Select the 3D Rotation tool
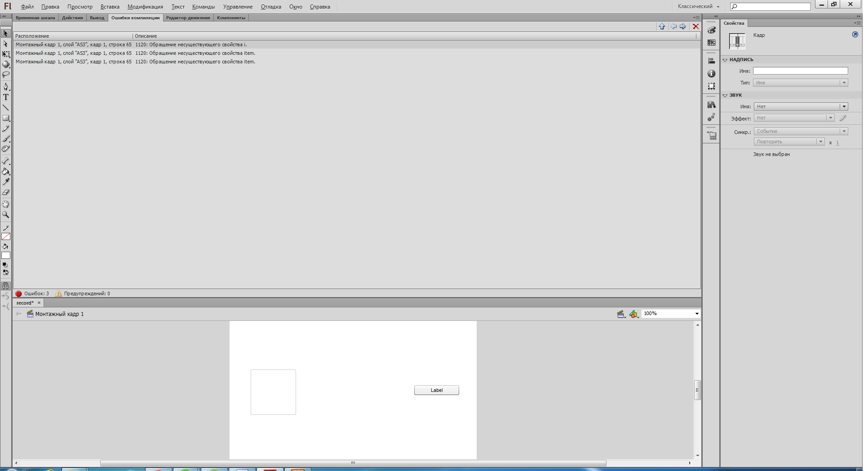This screenshot has height=471, width=868. pos(6,64)
